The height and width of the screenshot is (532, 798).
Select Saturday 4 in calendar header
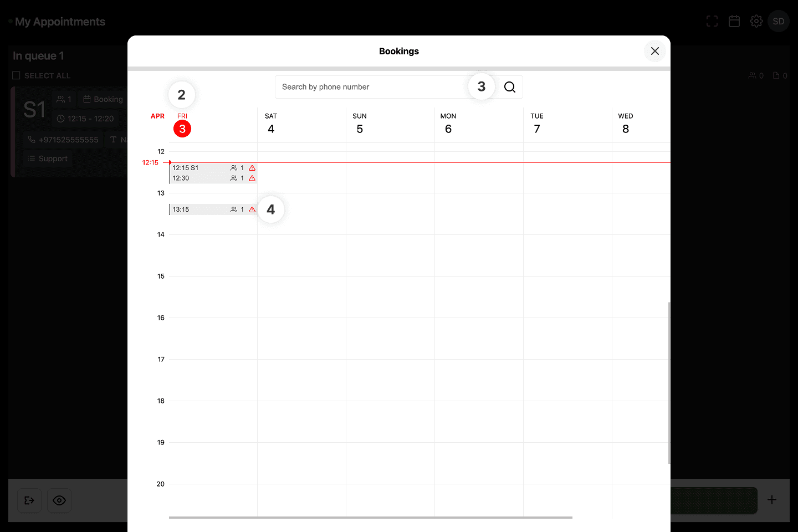[x=271, y=125]
